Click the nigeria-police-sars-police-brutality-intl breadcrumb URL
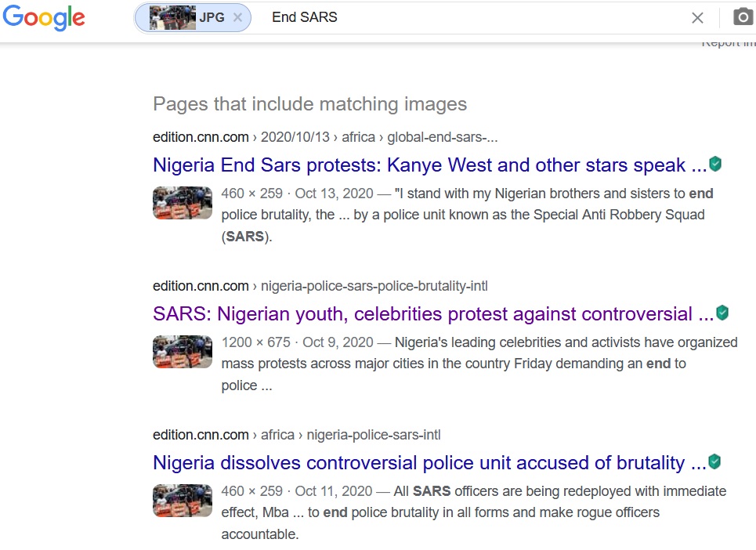 tap(320, 286)
